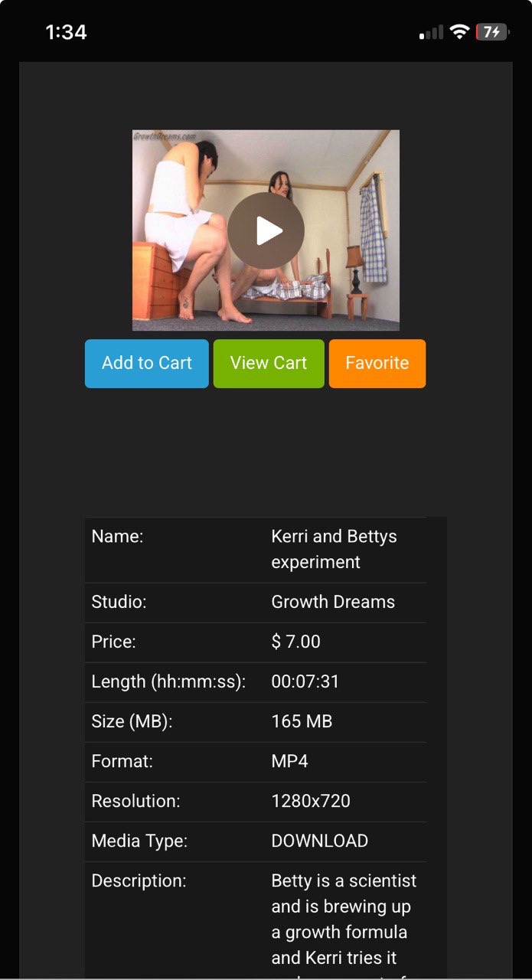Tap the 1:34 clock in status bar

tap(66, 32)
